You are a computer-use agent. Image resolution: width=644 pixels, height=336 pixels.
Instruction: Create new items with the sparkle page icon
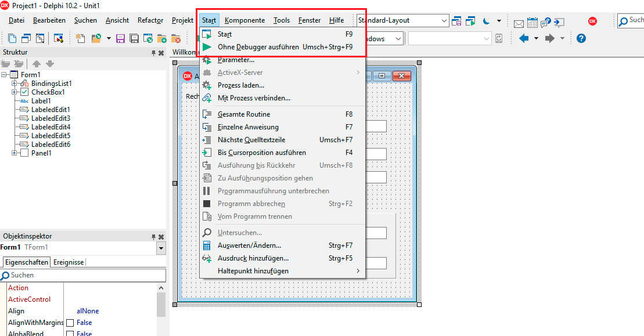click(81, 38)
